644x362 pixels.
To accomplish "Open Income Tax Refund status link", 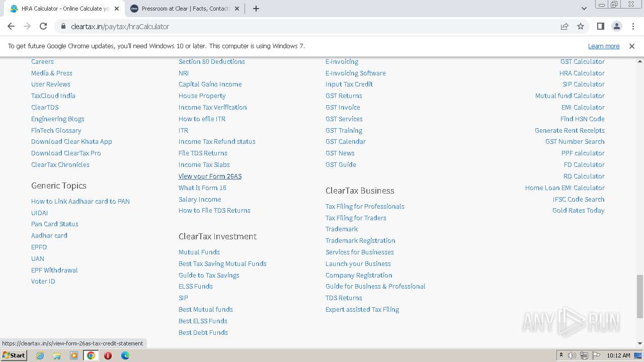I will [x=217, y=141].
